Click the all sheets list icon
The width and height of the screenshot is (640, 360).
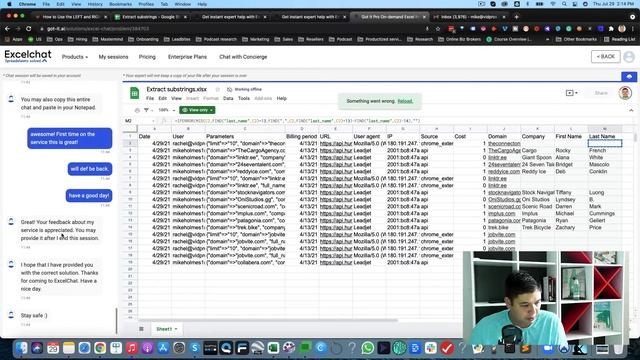pyautogui.click(x=141, y=329)
